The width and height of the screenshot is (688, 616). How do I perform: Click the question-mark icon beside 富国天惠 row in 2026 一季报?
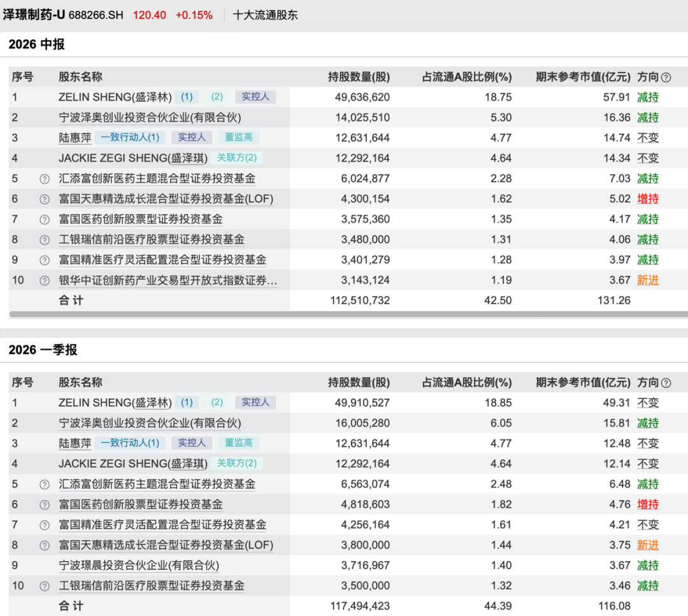[x=45, y=545]
